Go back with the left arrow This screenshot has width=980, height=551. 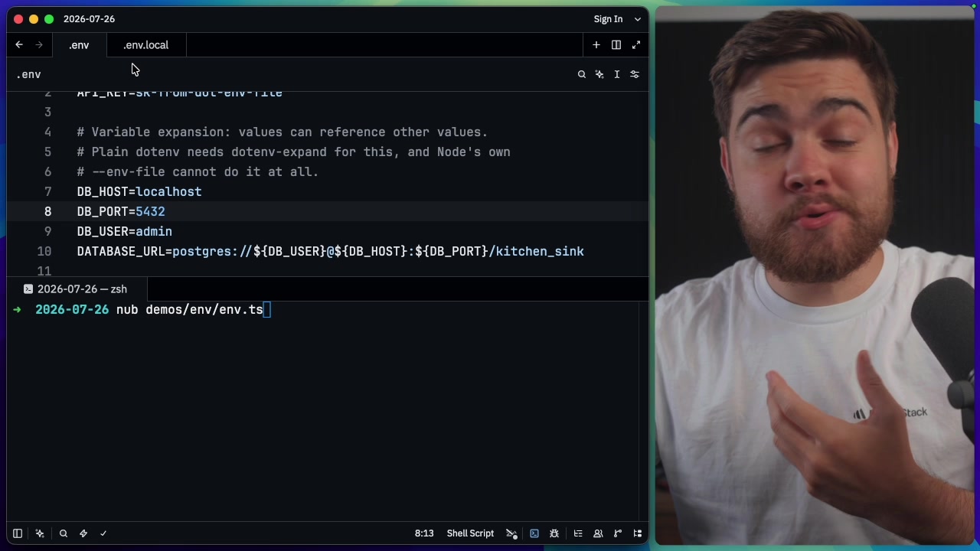19,45
